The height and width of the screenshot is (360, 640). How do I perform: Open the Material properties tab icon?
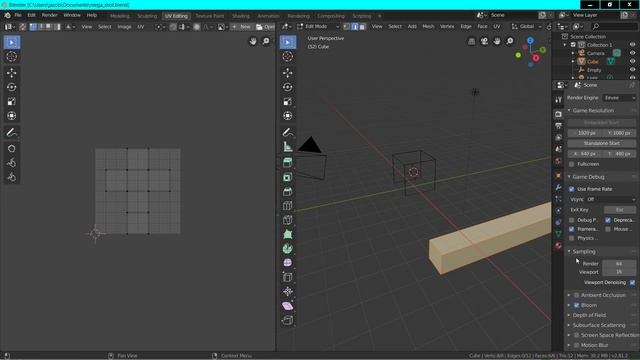[x=558, y=245]
